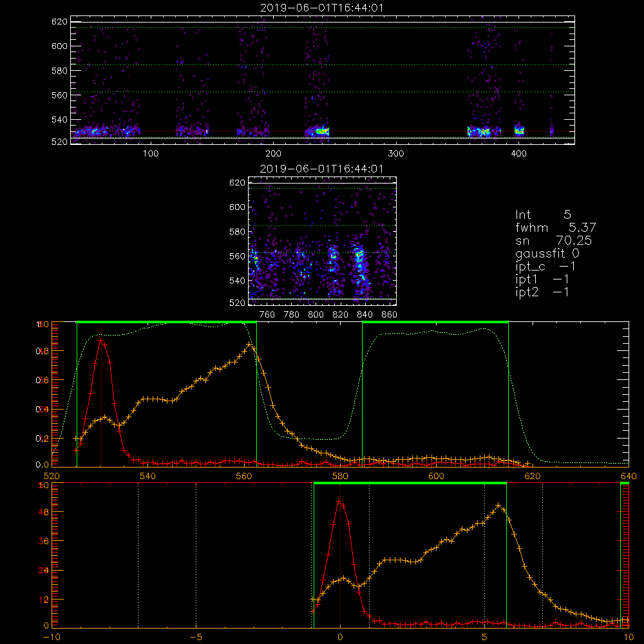The image size is (644, 644).
Task: Select the "ipt2 -1" readout line
Action: [x=542, y=292]
